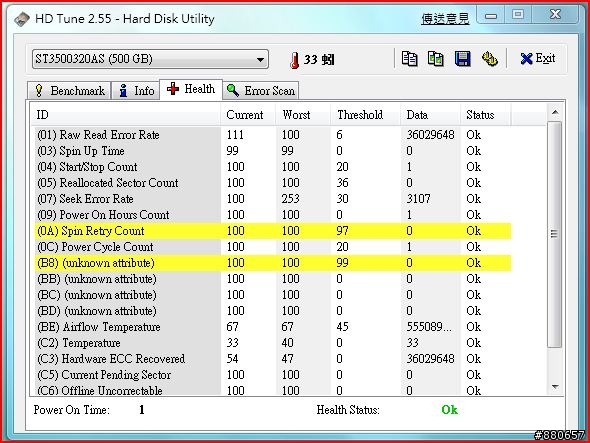Switch to the Benchmark tab
The height and width of the screenshot is (443, 590).
(69, 91)
